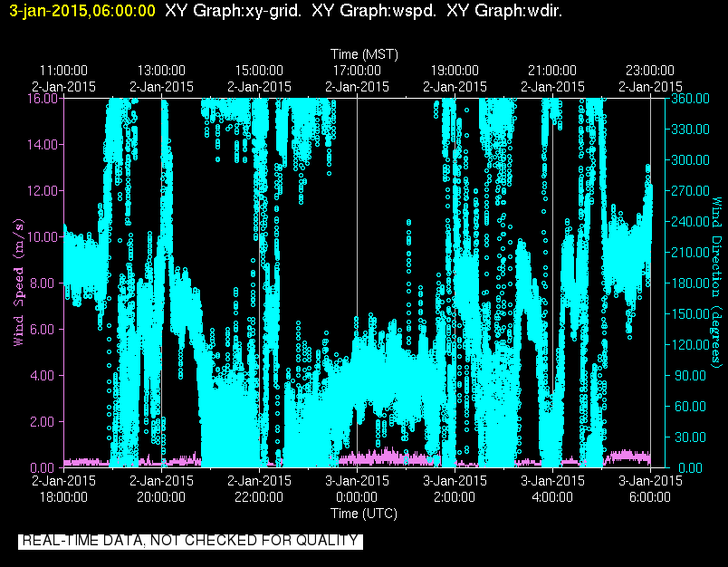This screenshot has width=728, height=567.
Task: Click the REAL-TIME DATA quality notice banner
Action: (190, 541)
